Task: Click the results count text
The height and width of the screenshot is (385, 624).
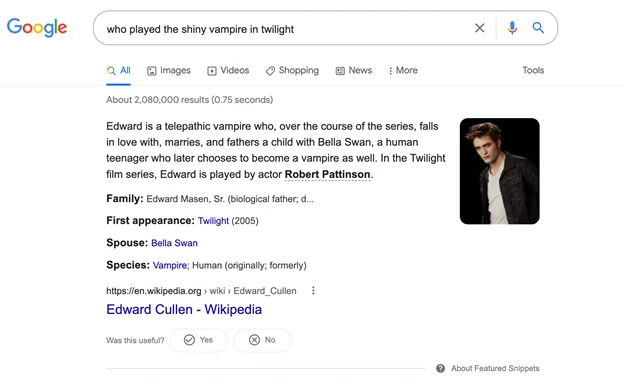Action: pos(189,100)
